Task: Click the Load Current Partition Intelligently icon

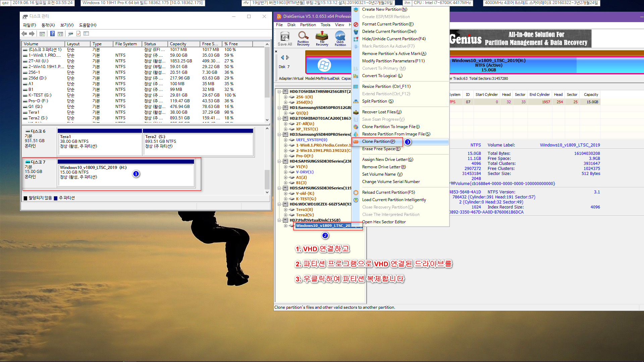Action: coord(356,200)
